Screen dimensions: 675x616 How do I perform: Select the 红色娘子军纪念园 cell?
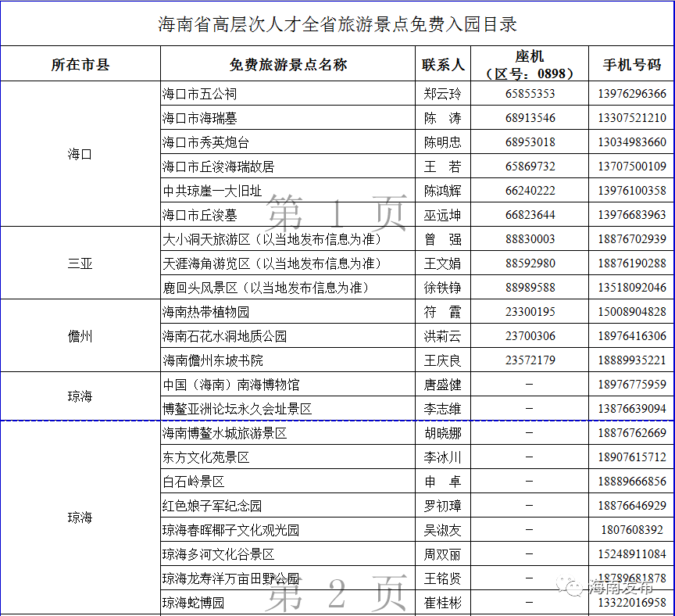point(288,505)
